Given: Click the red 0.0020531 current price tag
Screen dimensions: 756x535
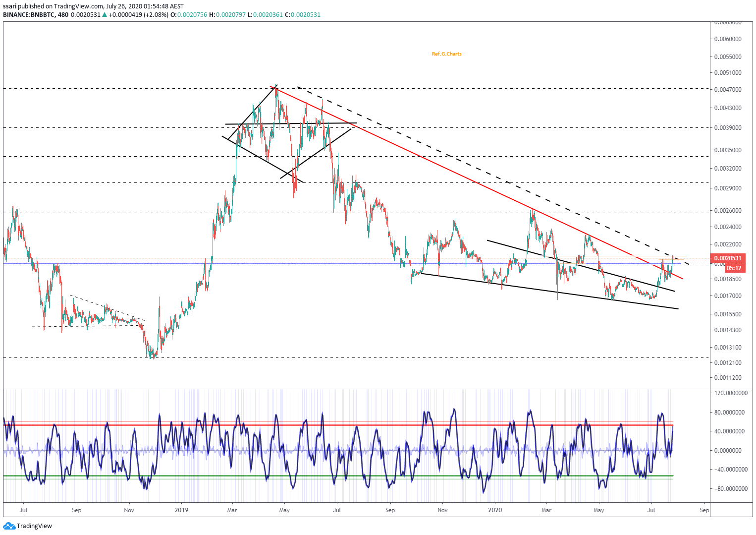Looking at the screenshot, I should 728,258.
